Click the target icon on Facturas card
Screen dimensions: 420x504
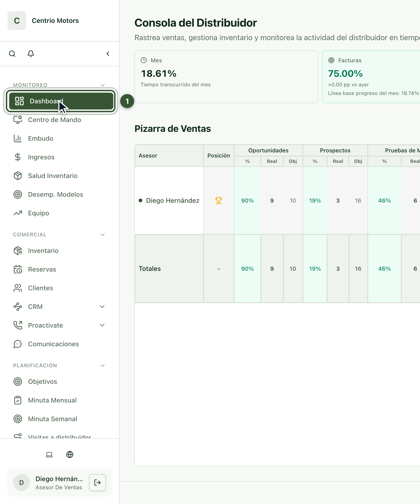coord(331,60)
